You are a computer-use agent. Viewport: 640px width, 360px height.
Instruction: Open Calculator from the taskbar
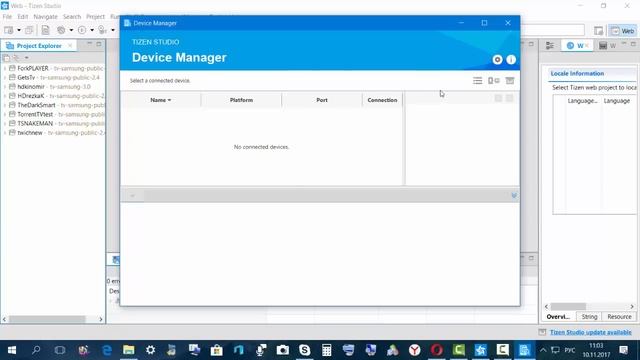pos(327,350)
